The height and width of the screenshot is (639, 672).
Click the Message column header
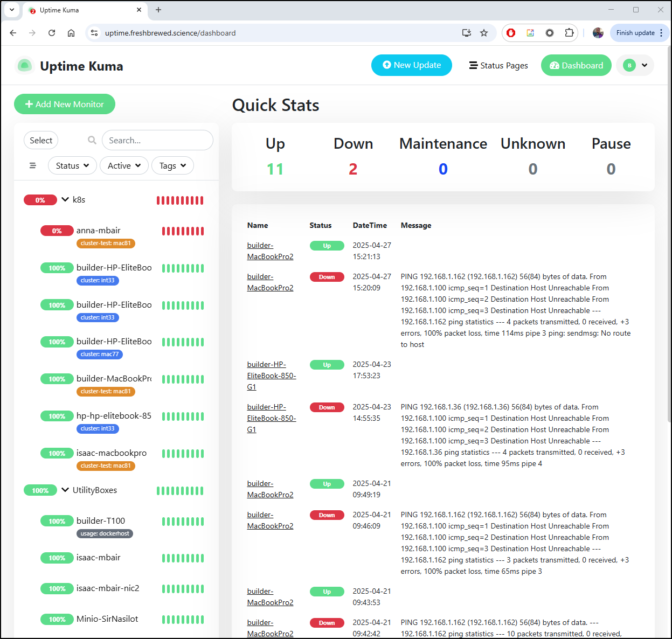416,225
